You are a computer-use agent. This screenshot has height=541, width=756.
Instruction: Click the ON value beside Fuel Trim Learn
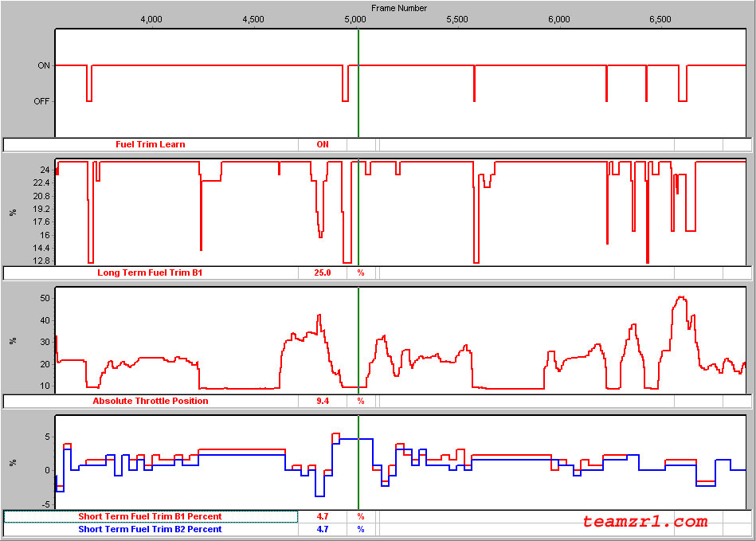[x=322, y=144]
